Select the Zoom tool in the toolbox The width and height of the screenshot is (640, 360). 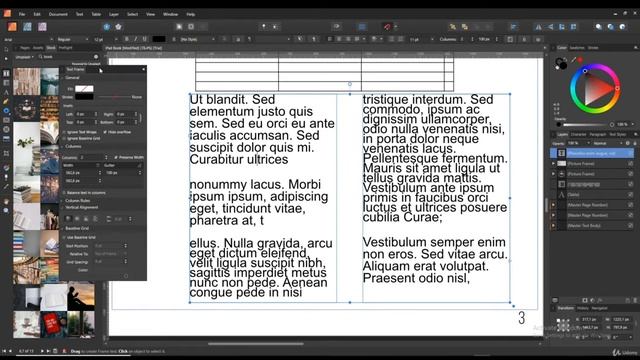pos(6,211)
